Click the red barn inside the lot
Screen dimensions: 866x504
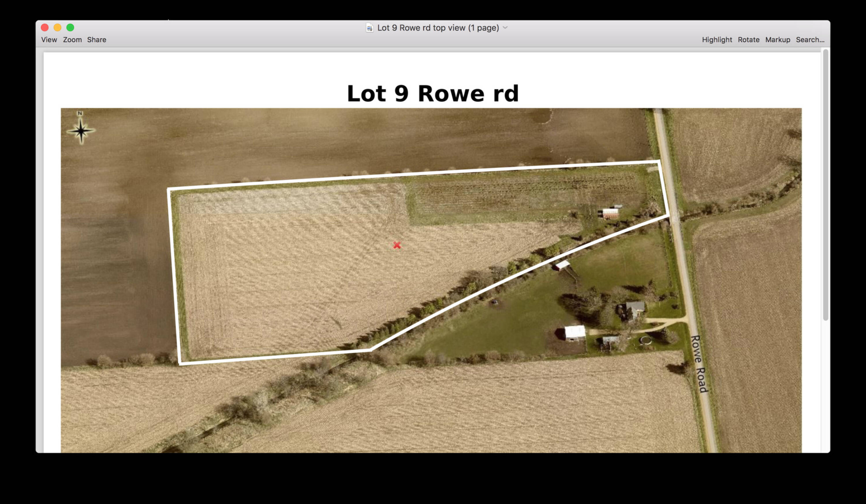[x=611, y=214]
